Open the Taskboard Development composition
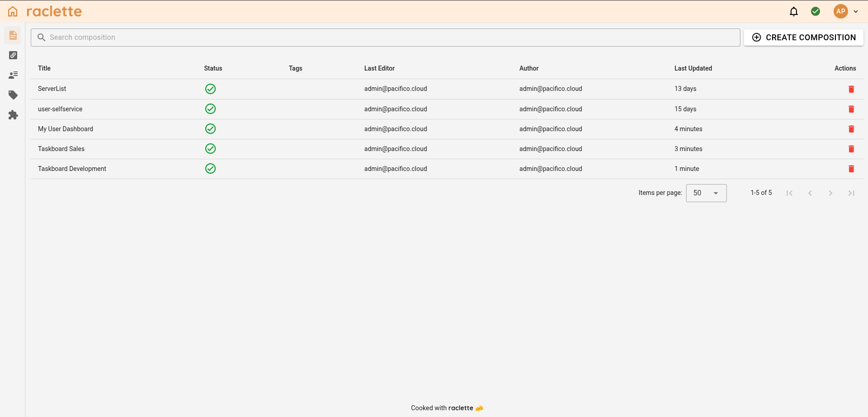This screenshot has width=868, height=417. [x=72, y=169]
